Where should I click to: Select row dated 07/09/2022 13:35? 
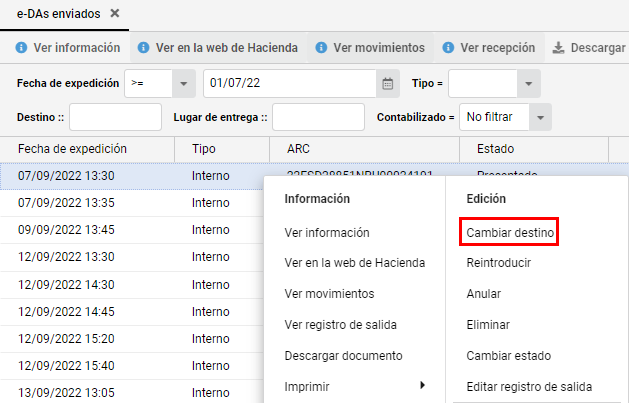(x=132, y=203)
